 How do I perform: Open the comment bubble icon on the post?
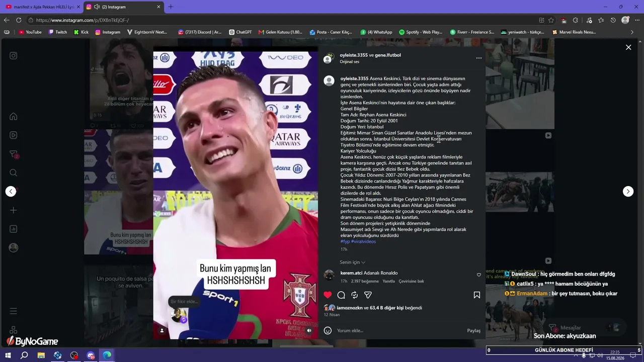[341, 295]
